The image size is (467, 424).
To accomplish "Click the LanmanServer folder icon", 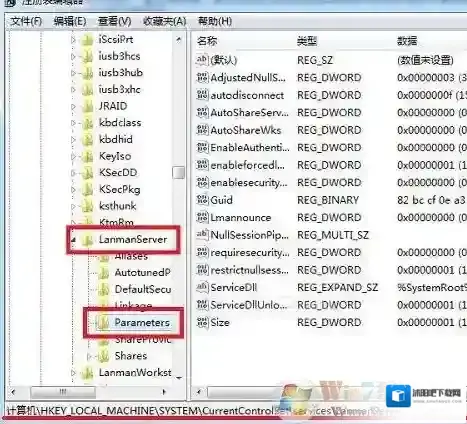I will pyautogui.click(x=87, y=240).
